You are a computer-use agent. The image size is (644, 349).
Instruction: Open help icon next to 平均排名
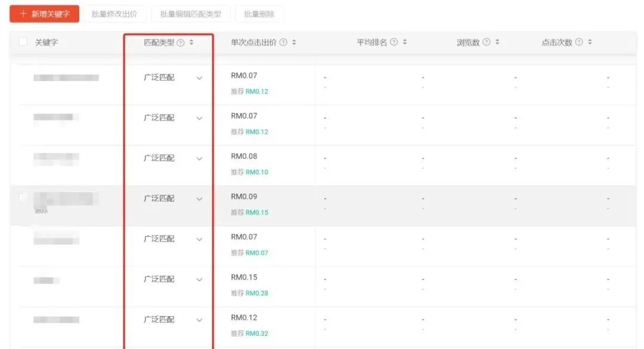coord(394,42)
